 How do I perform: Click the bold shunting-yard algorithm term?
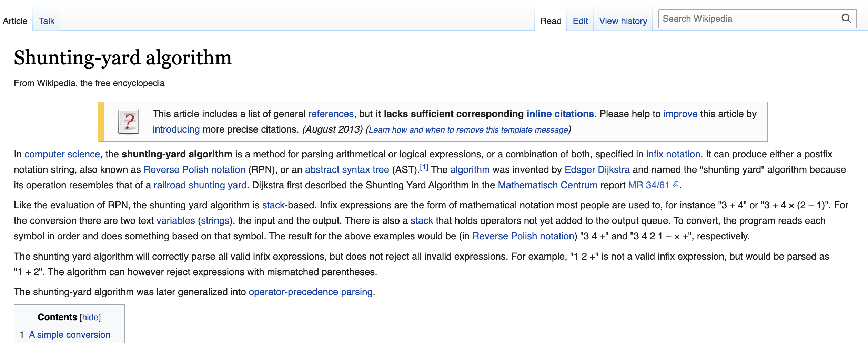[x=177, y=154]
